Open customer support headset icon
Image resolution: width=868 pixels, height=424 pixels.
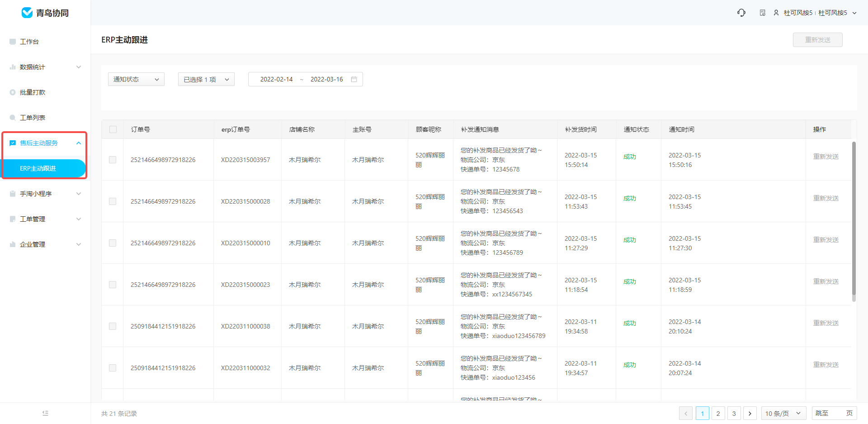[x=741, y=13]
